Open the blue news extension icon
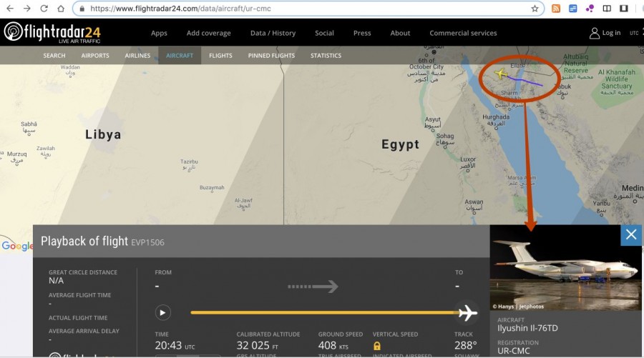Image resolution: width=644 pixels, height=358 pixels. click(x=573, y=9)
